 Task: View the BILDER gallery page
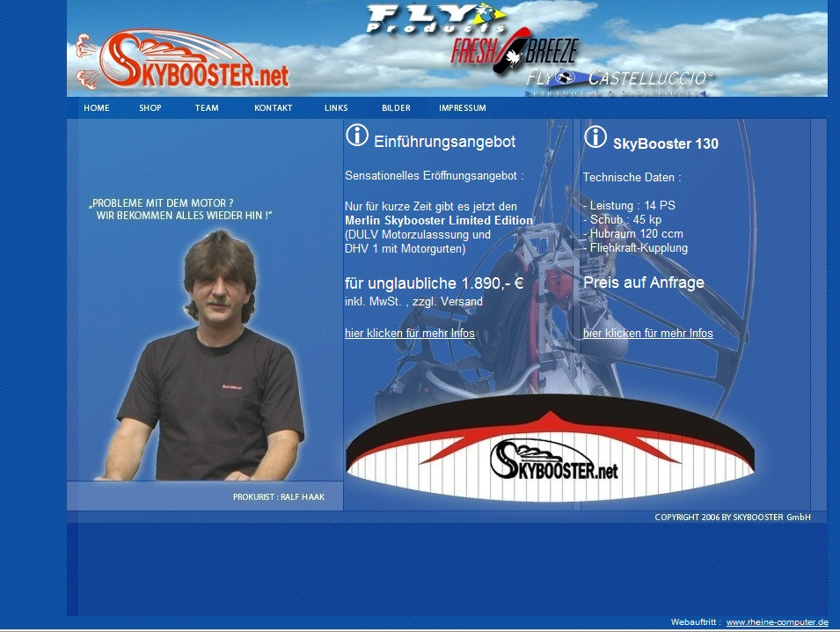coord(396,107)
